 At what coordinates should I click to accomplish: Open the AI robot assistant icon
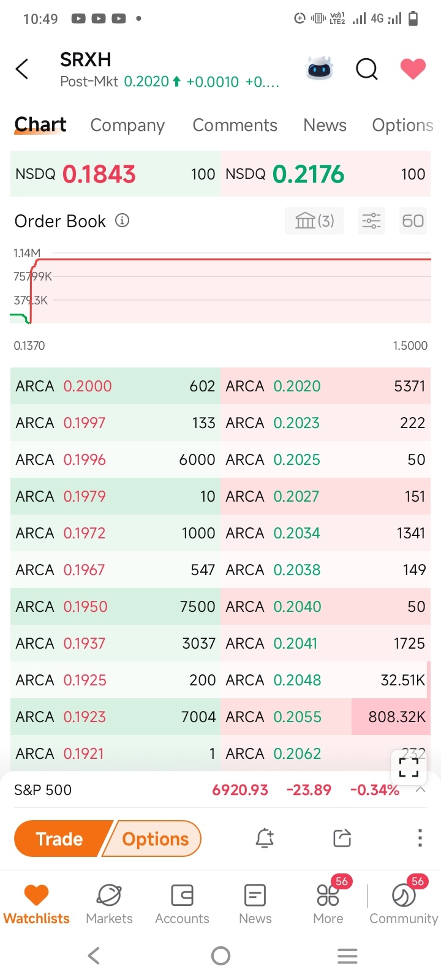pos(319,69)
